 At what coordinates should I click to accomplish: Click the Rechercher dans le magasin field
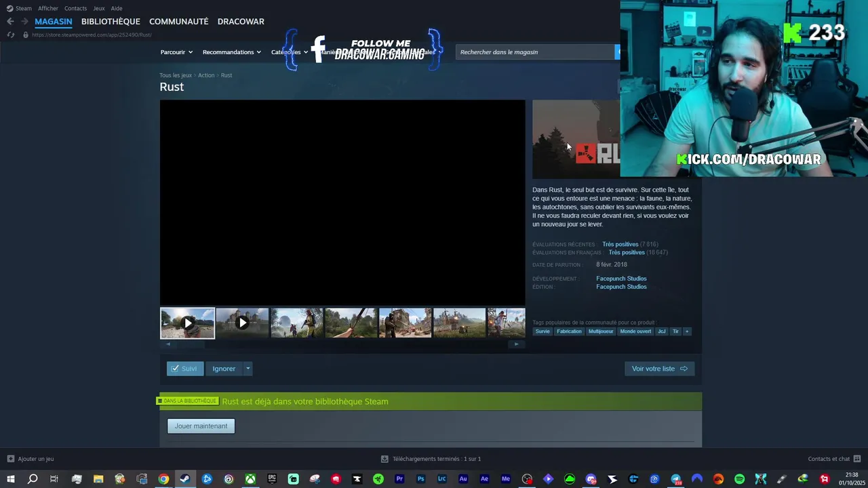(x=535, y=52)
